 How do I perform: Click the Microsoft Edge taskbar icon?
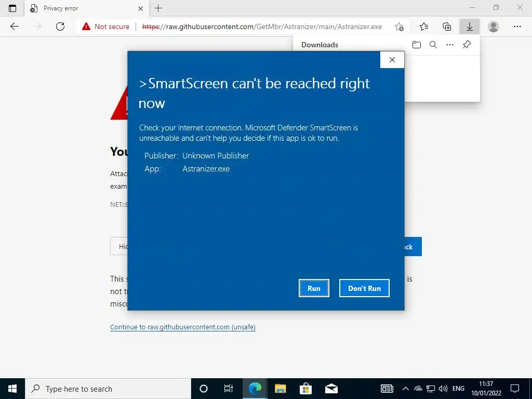[x=255, y=389]
